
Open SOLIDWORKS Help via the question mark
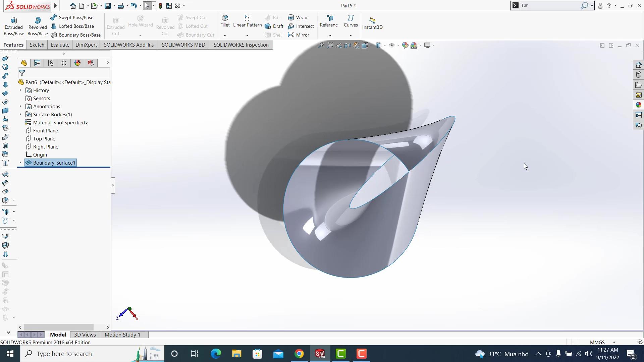[x=609, y=5]
